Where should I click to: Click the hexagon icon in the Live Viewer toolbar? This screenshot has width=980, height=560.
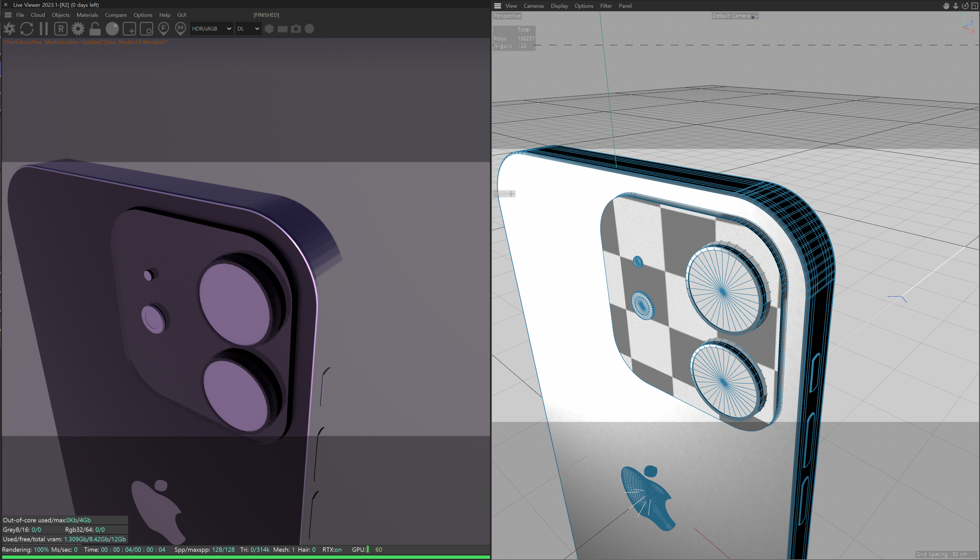click(x=269, y=29)
